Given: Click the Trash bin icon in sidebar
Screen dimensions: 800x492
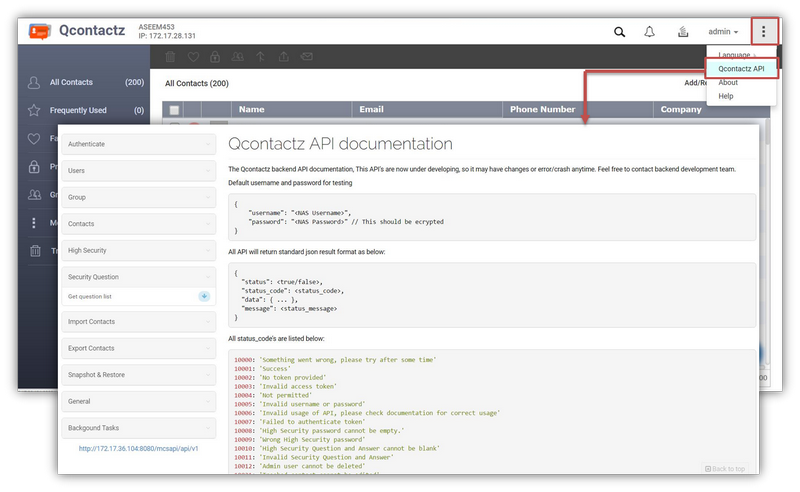Looking at the screenshot, I should (x=35, y=251).
